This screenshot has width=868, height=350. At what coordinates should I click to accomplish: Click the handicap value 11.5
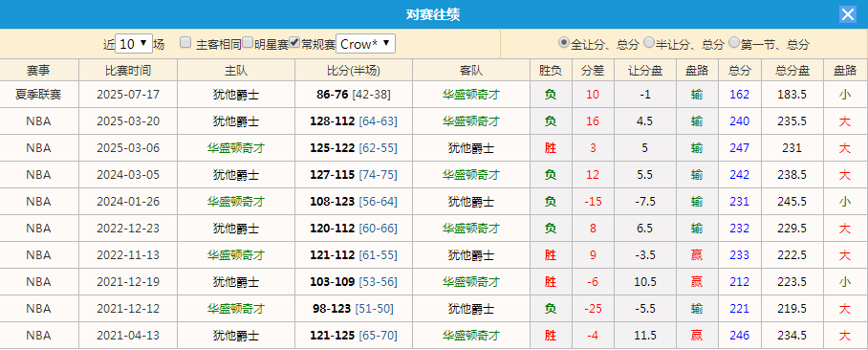pyautogui.click(x=645, y=335)
